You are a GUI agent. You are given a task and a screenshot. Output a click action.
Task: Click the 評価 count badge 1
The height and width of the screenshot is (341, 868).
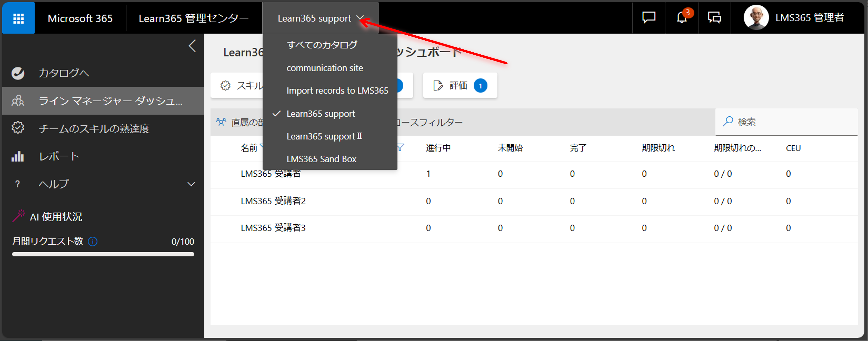(x=480, y=86)
